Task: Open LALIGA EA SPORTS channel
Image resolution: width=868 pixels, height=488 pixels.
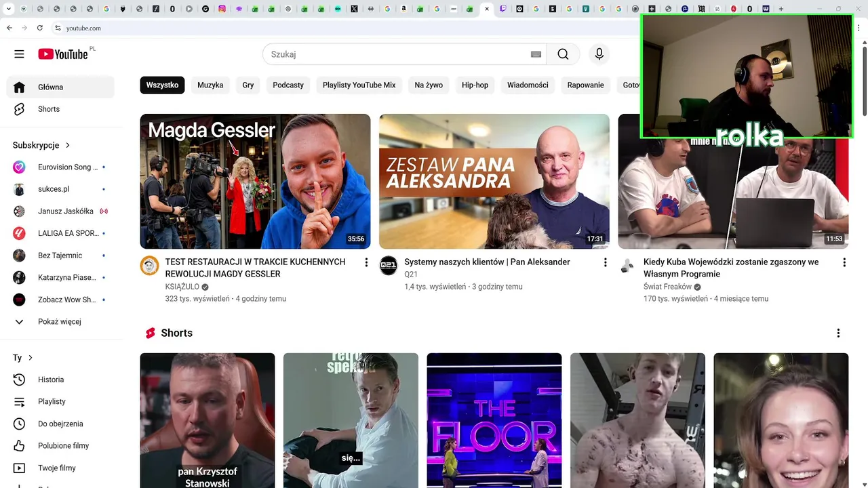Action: pyautogui.click(x=60, y=233)
